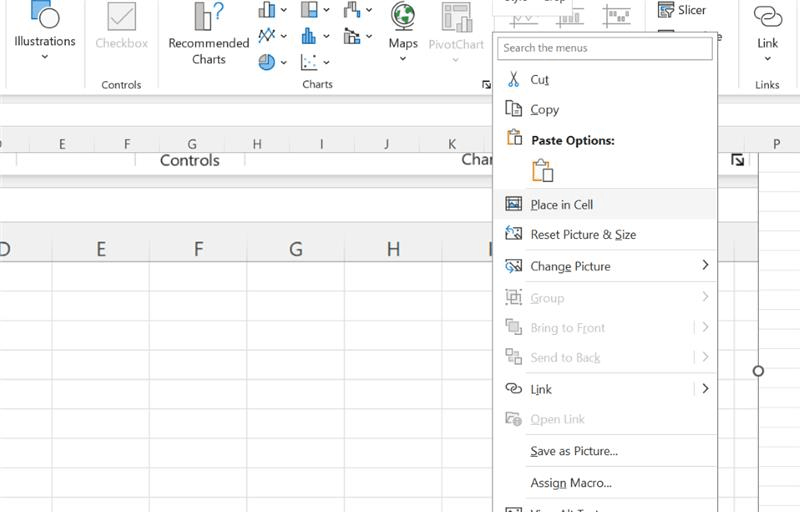Click the Link ribbon button

[767, 33]
